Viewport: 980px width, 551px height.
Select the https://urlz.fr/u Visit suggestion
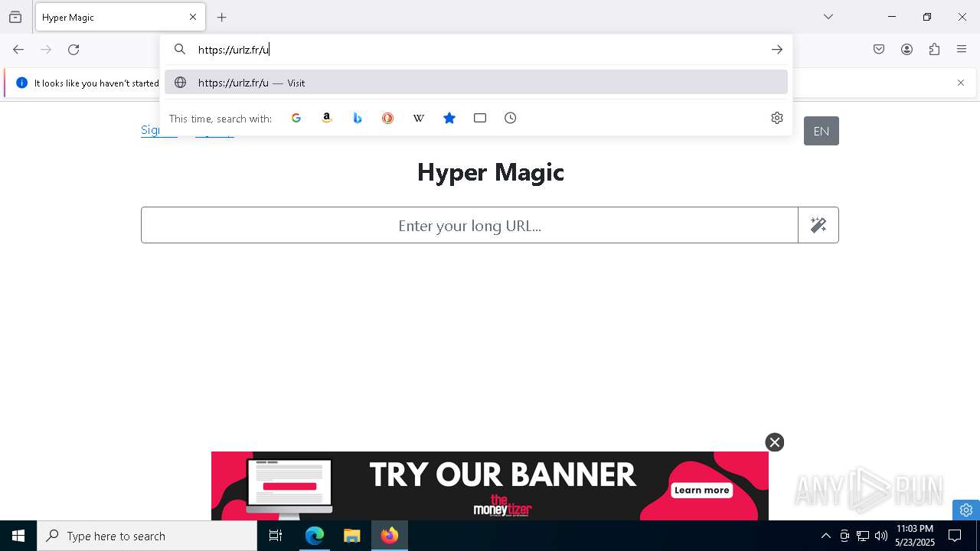click(x=476, y=83)
